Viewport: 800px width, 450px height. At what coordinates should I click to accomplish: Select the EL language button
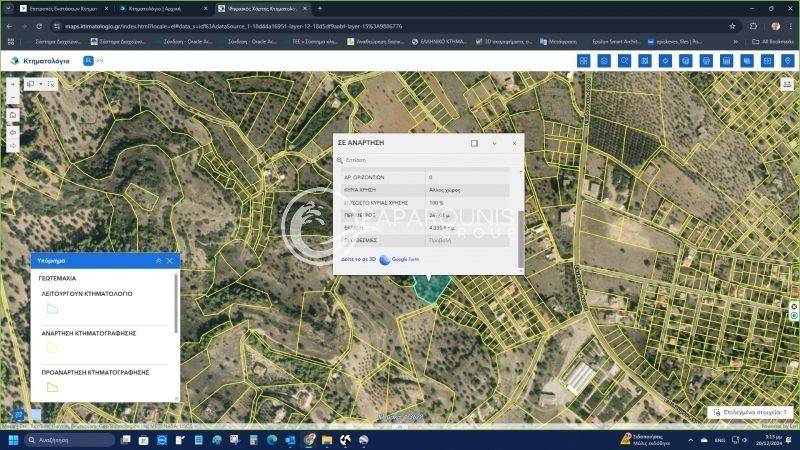point(88,61)
